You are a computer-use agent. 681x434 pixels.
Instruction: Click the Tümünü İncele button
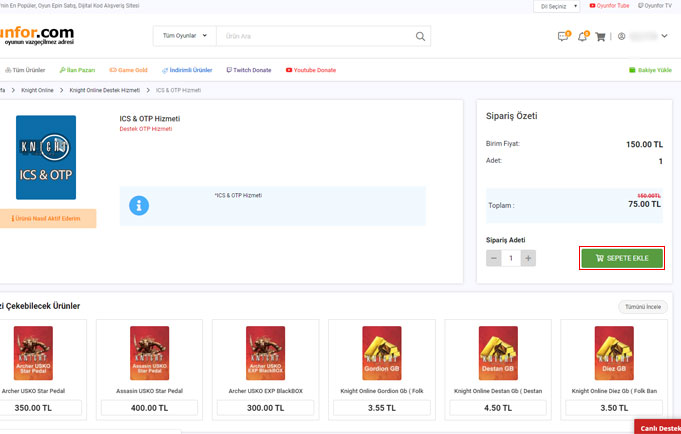642,306
